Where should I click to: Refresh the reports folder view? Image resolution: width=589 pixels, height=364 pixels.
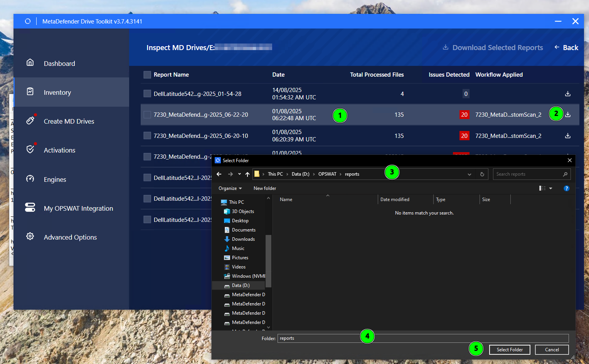click(x=482, y=174)
